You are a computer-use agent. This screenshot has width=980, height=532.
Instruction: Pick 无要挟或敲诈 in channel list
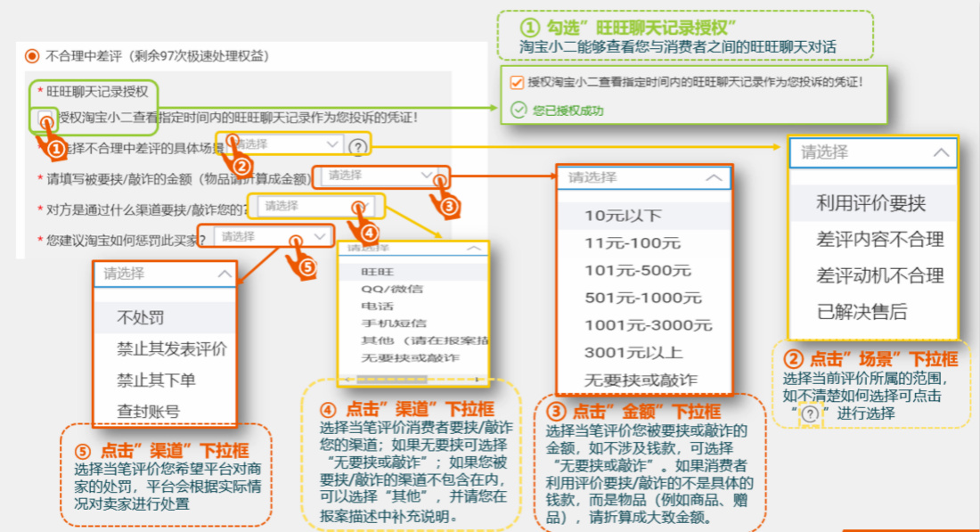(x=412, y=358)
